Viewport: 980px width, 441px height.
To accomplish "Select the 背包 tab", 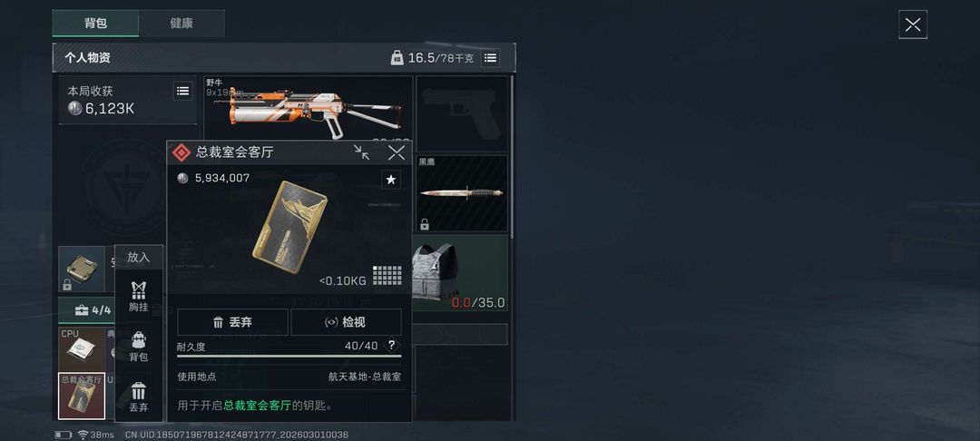I will [x=95, y=24].
